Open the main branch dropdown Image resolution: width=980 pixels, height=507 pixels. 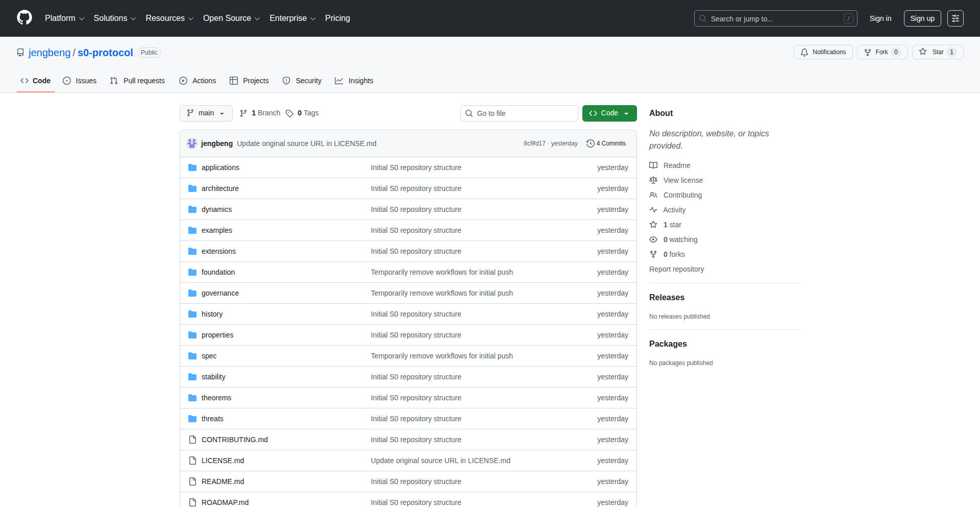tap(206, 113)
